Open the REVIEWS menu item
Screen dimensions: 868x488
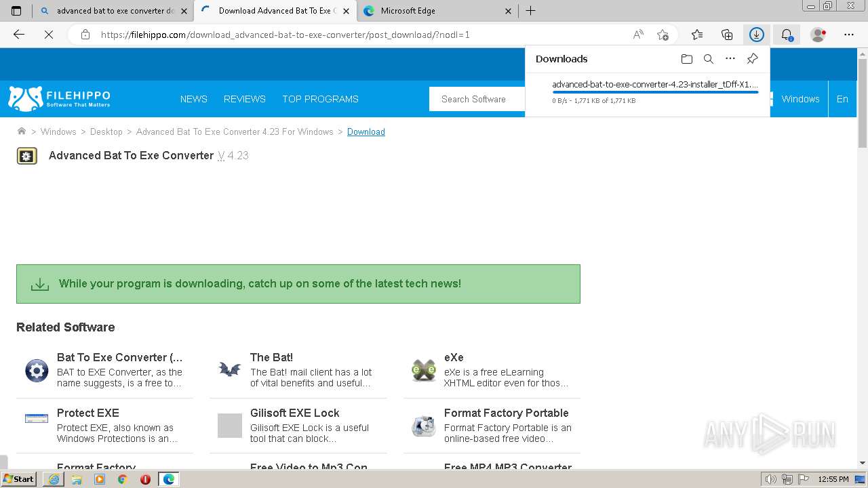pyautogui.click(x=245, y=99)
